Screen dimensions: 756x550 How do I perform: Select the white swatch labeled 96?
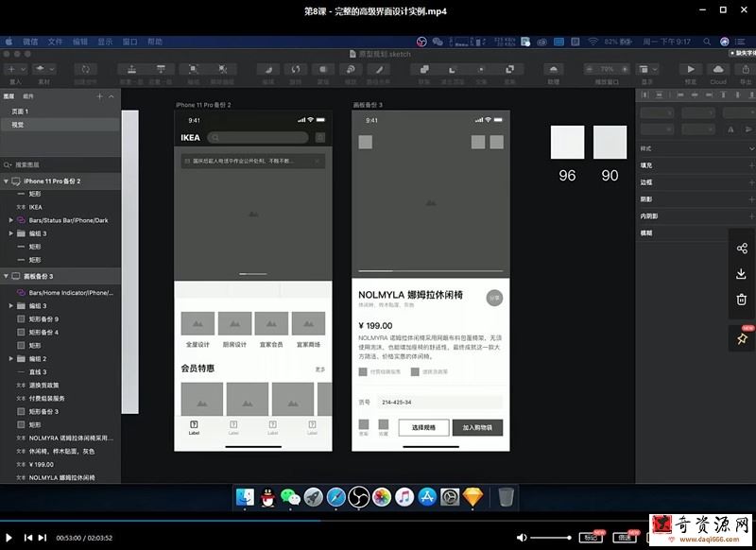pyautogui.click(x=568, y=142)
